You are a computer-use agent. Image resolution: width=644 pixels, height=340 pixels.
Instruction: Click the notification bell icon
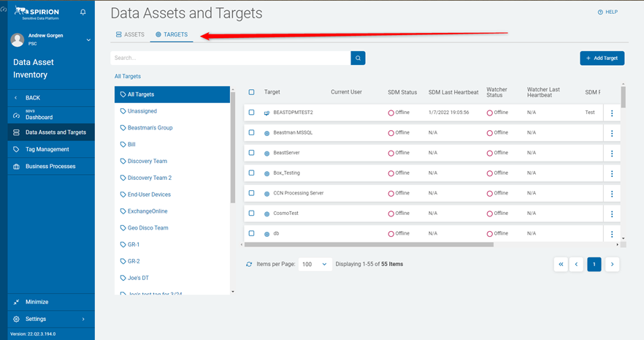pos(83,12)
